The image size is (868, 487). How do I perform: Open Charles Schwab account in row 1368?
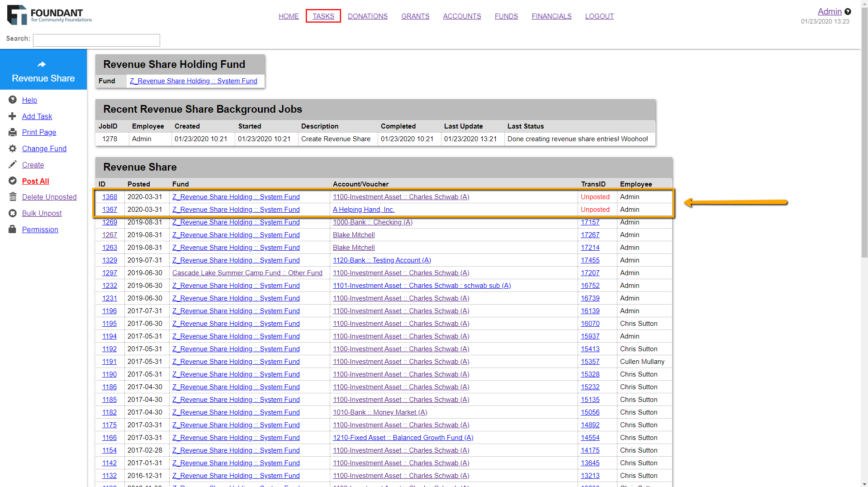(x=401, y=197)
